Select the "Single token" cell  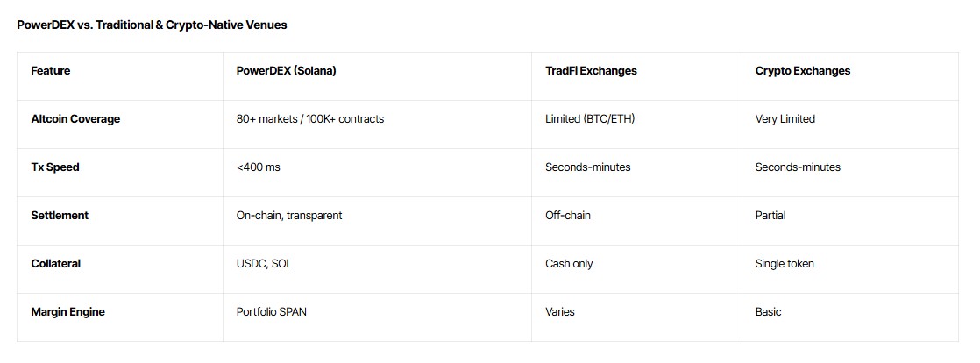(x=785, y=264)
